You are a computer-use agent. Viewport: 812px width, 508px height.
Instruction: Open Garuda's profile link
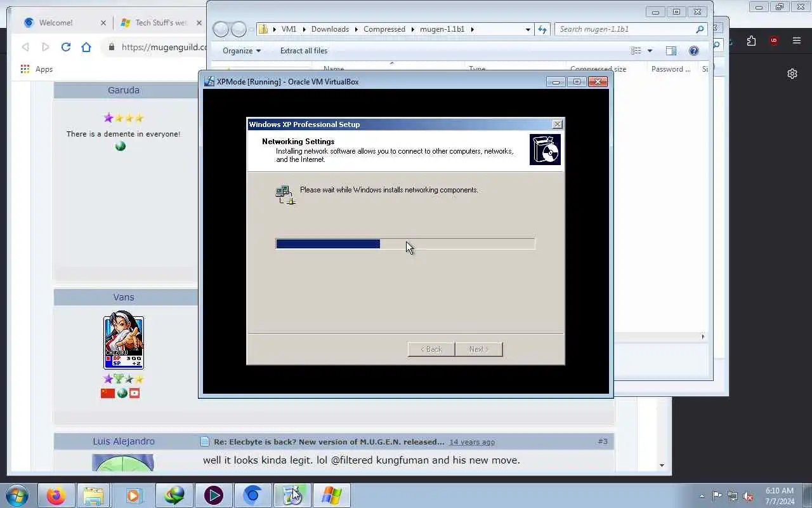coord(124,90)
